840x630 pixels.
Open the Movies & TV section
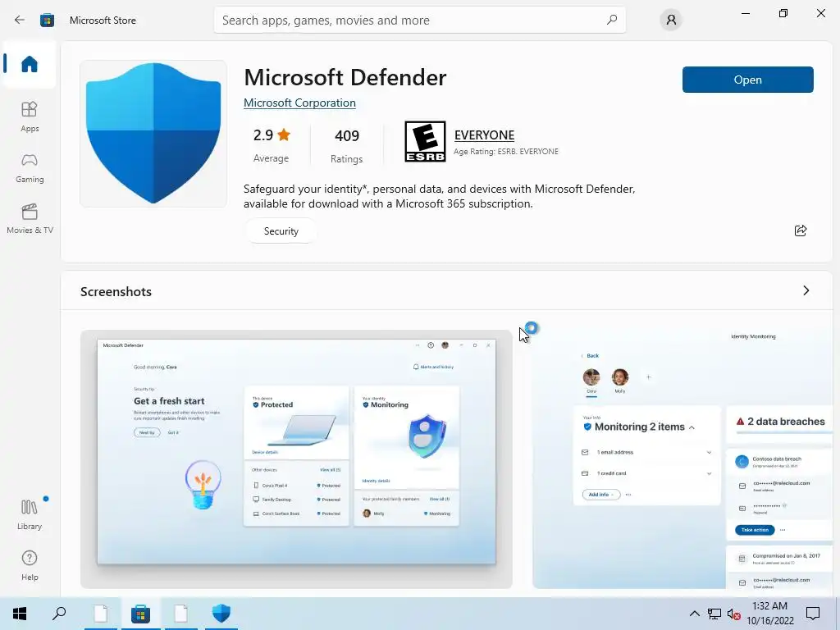tap(30, 218)
